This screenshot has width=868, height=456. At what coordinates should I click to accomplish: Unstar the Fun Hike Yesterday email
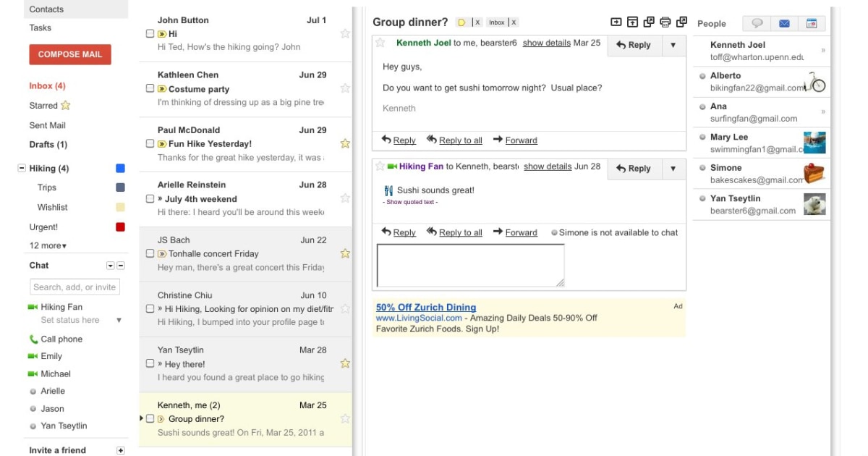click(345, 143)
